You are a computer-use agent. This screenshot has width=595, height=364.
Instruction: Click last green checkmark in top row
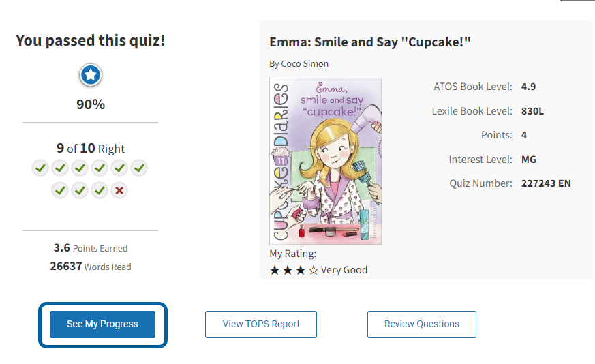click(x=139, y=168)
